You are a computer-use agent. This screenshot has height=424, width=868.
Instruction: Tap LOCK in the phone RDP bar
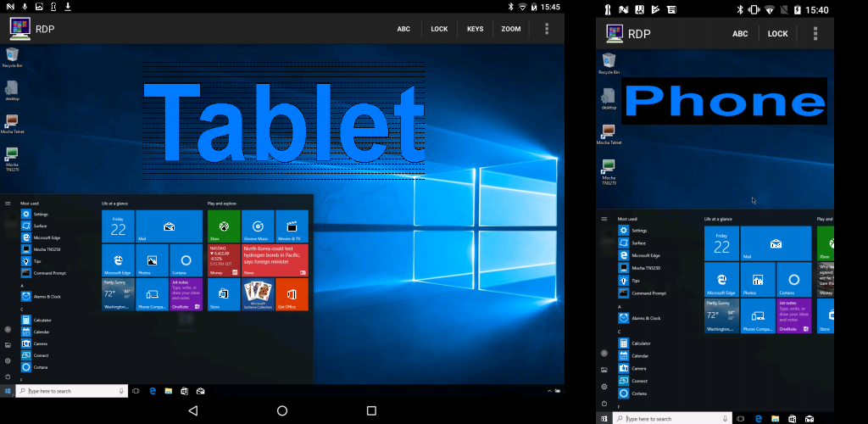pyautogui.click(x=777, y=34)
